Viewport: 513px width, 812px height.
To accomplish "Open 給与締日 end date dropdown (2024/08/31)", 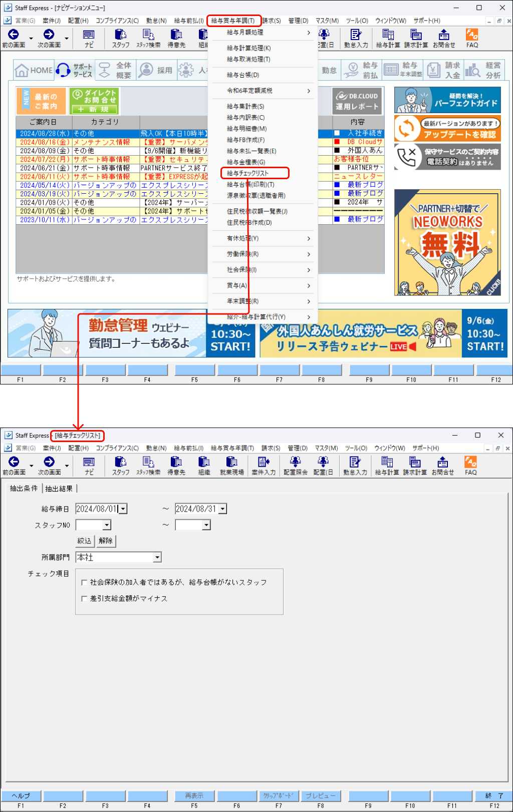I will (x=223, y=509).
